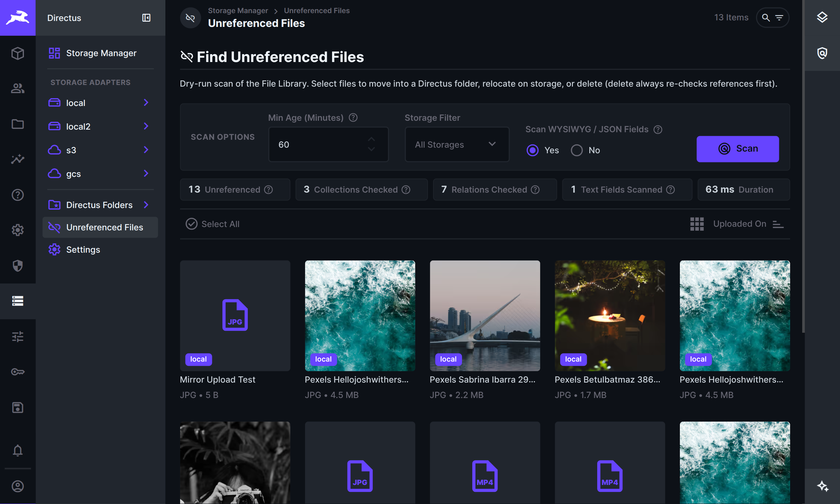Open Storage Manager in the sidebar
This screenshot has height=504, width=840.
click(100, 53)
